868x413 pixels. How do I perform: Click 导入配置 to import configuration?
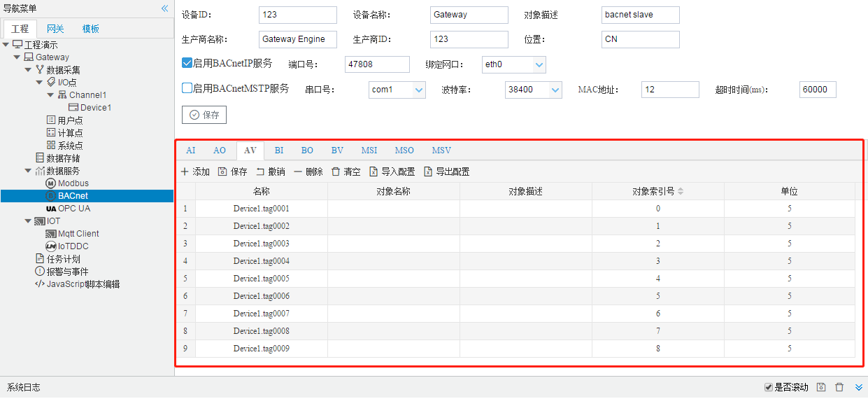(x=392, y=171)
